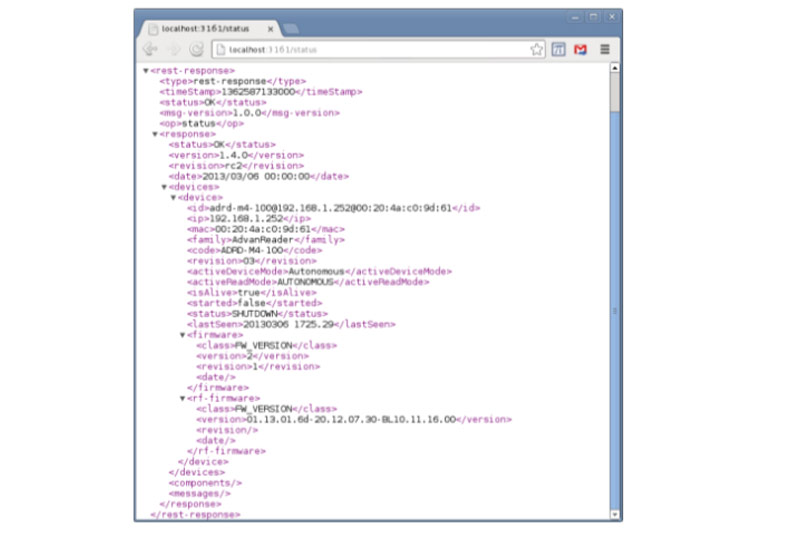Click the lastSeen value 20130306 1725.29
800x540 pixels.
pyautogui.click(x=289, y=325)
